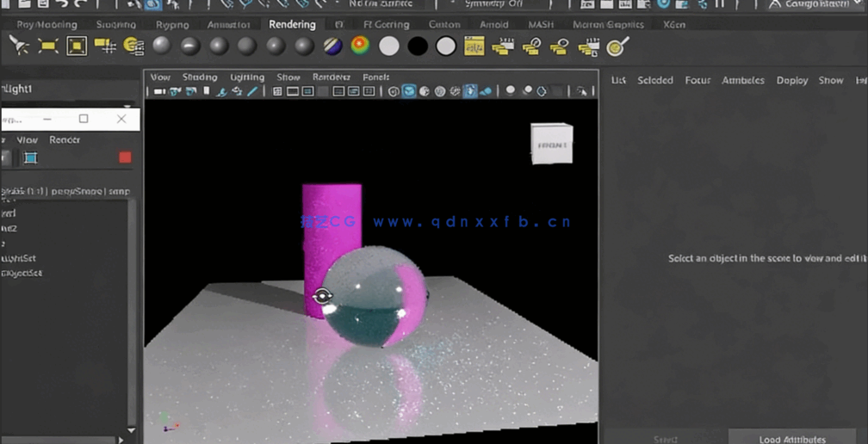Click the No Live Surface field
The height and width of the screenshot is (444, 868).
381,3
